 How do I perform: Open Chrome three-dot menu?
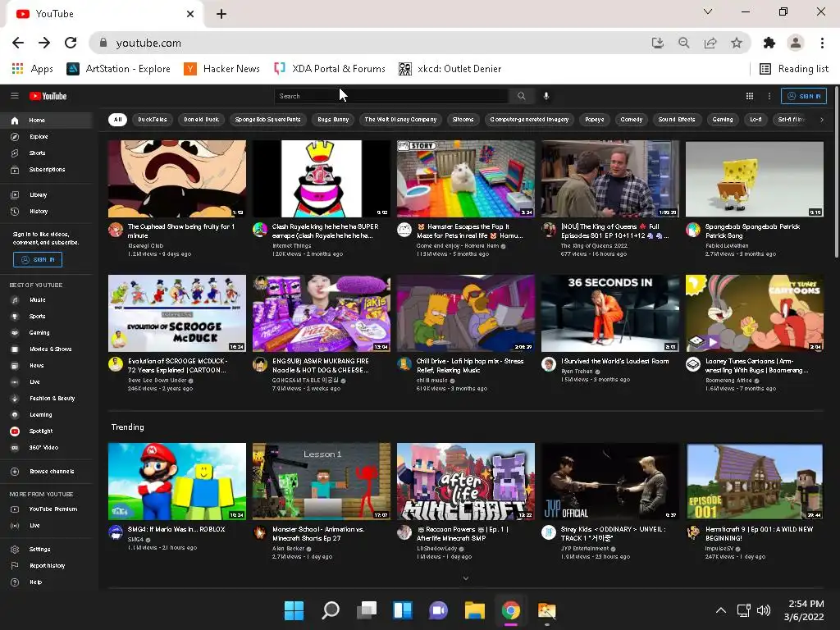[x=822, y=43]
